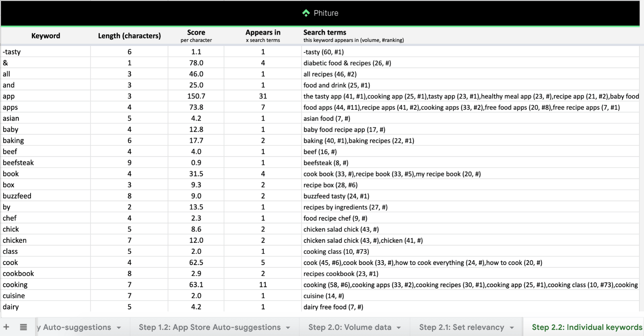644x336 pixels.
Task: Select score cell 73.8 in apps row
Action: (196, 107)
